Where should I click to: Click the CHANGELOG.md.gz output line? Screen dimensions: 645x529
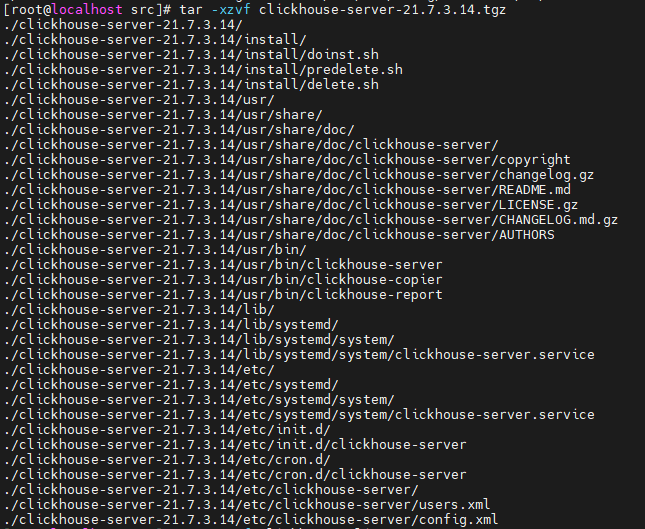pyautogui.click(x=310, y=219)
